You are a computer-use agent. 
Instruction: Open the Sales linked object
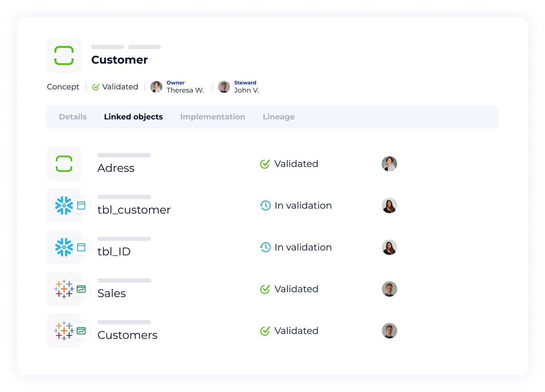tap(112, 293)
